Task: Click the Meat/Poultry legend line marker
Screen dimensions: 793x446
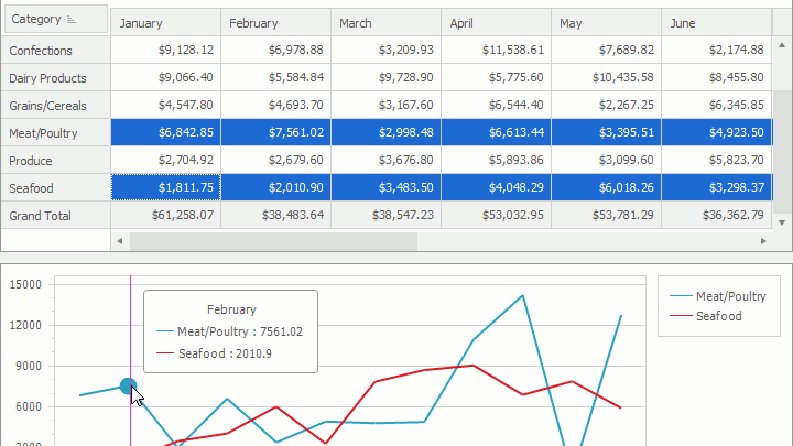Action: [681, 296]
